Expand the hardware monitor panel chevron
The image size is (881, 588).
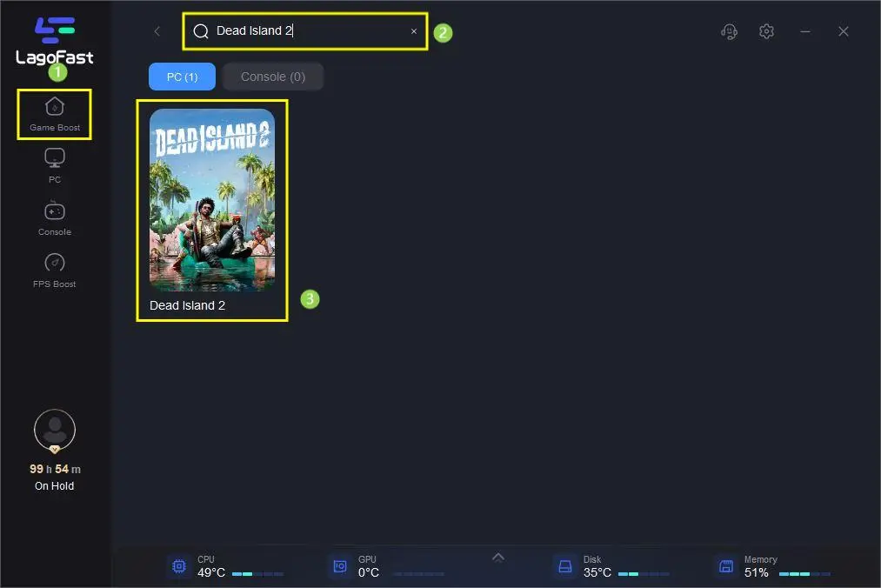497,557
